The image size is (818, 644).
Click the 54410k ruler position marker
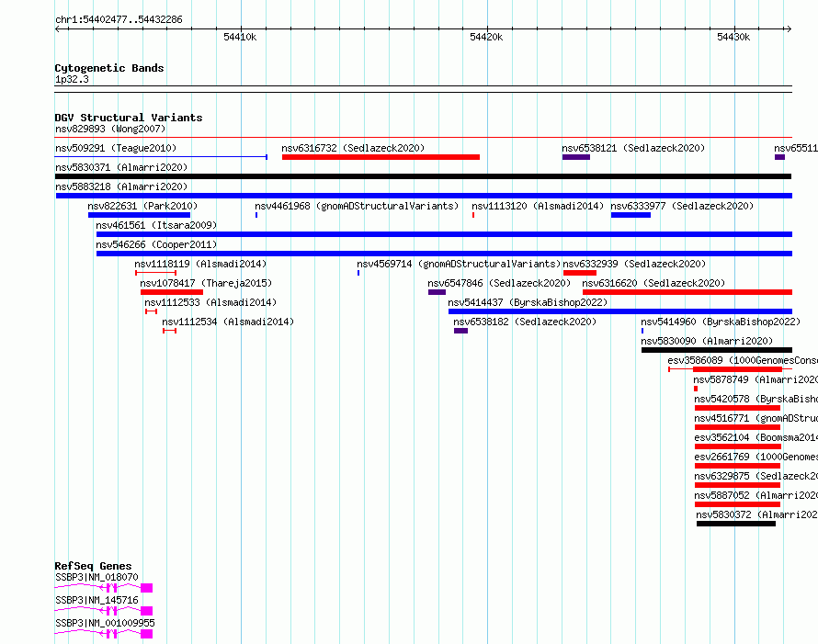240,37
